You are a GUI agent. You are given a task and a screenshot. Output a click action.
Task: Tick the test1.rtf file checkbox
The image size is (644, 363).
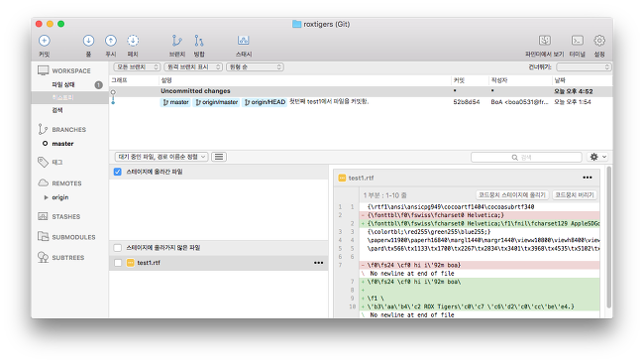[118, 263]
